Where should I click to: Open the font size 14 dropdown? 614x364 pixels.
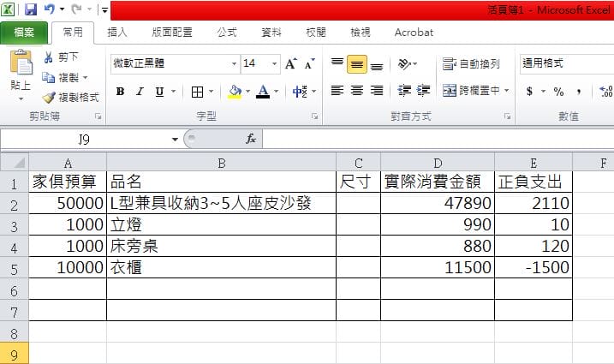274,64
